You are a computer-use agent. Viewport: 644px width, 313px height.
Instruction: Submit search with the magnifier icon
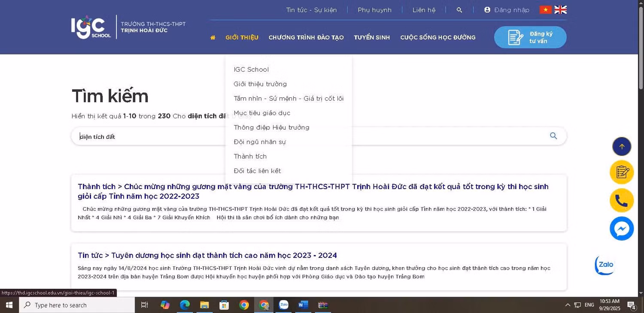coord(553,136)
